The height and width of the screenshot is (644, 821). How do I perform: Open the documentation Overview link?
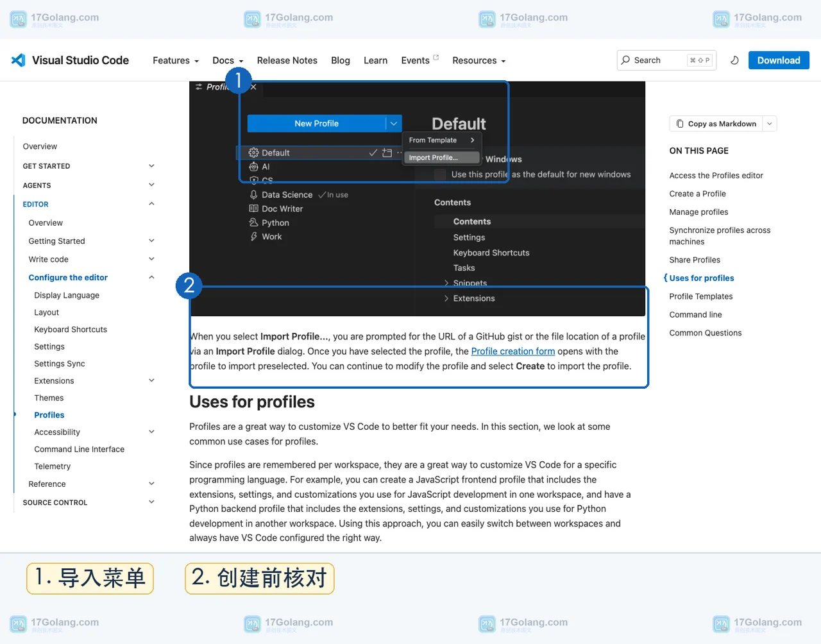pos(40,147)
